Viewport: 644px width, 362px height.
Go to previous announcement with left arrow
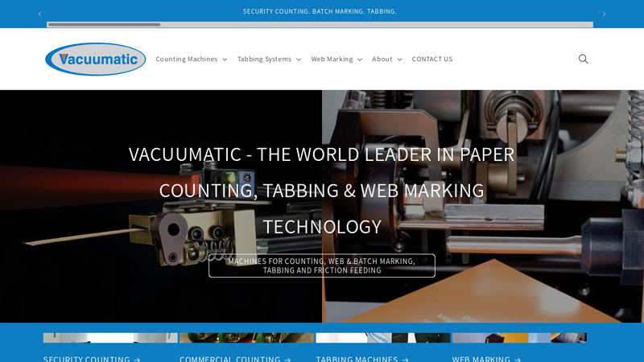point(39,14)
